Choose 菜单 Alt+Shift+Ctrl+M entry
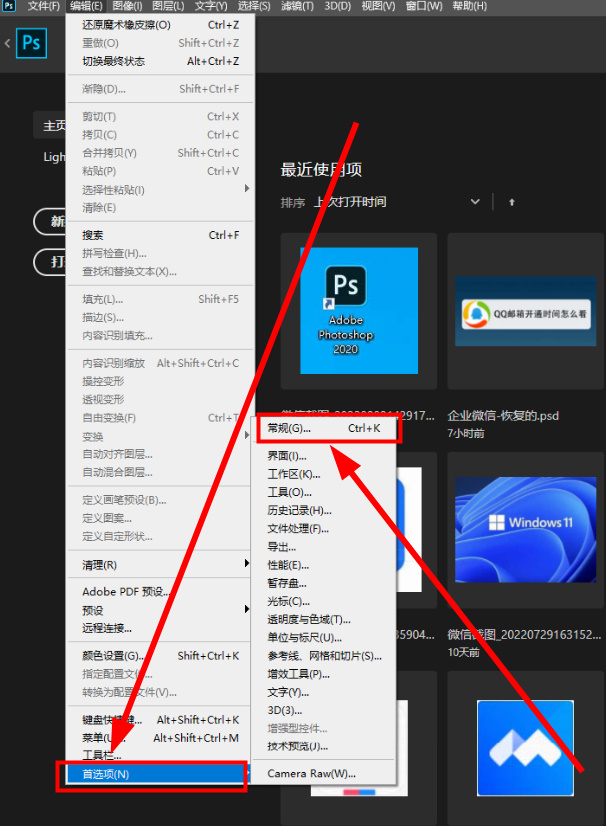Viewport: 606px width, 826px height. [x=160, y=738]
